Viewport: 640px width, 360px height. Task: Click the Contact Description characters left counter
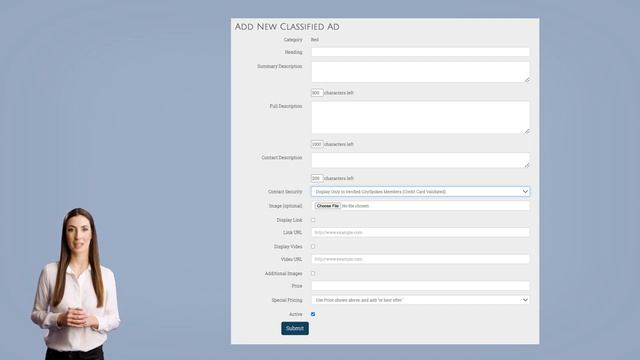(317, 178)
